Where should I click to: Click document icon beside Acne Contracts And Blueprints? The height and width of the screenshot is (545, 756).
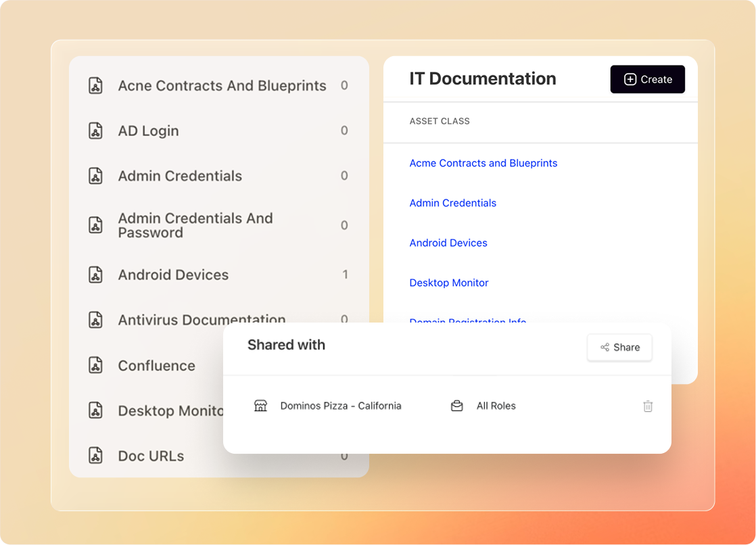[x=96, y=86]
